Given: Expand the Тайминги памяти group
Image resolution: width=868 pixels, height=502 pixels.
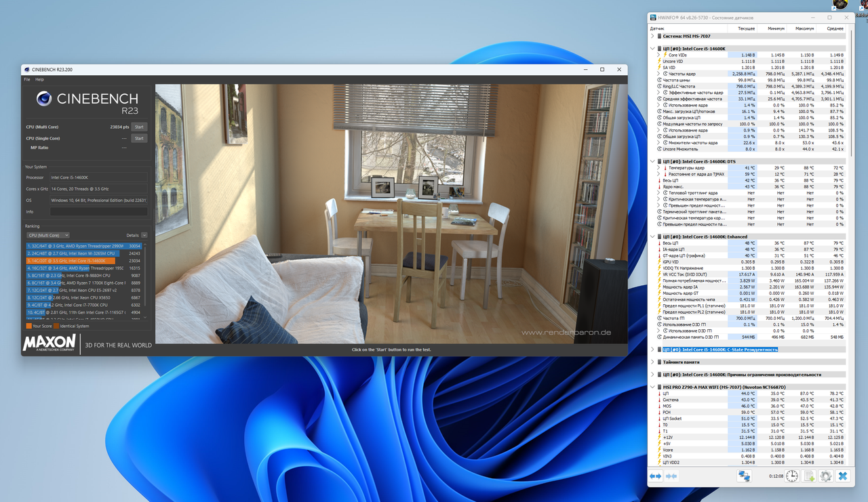Looking at the screenshot, I should [x=652, y=362].
